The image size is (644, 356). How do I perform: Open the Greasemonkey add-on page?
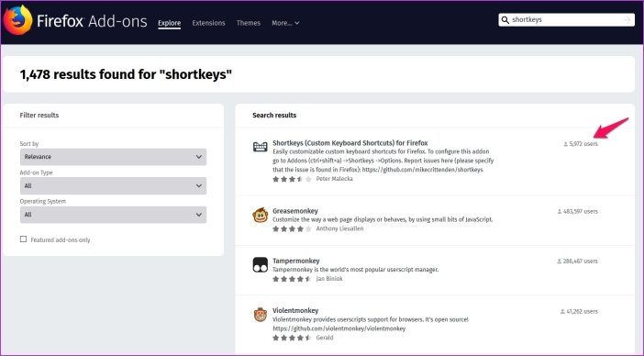click(x=295, y=211)
